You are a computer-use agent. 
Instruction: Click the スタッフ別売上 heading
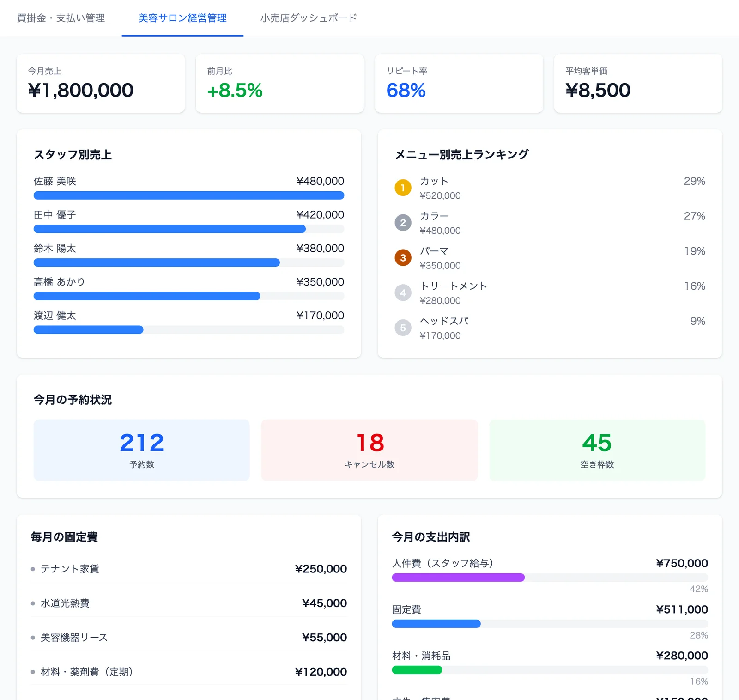coord(73,154)
